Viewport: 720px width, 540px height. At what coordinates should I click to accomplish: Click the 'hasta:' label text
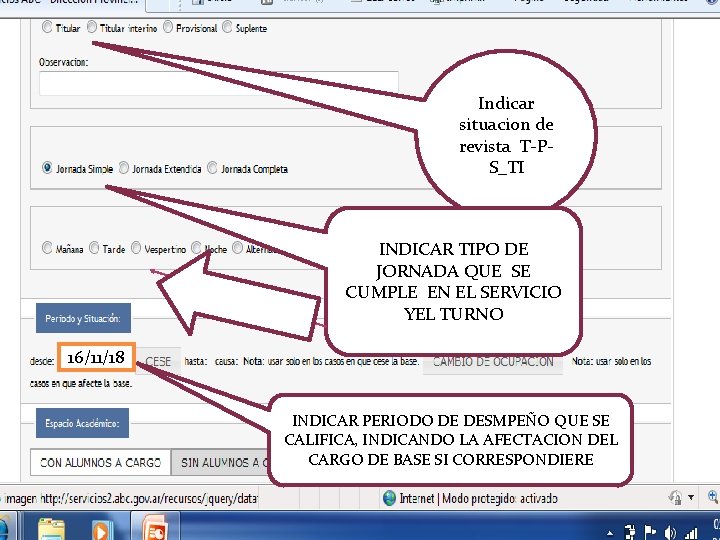click(x=196, y=361)
